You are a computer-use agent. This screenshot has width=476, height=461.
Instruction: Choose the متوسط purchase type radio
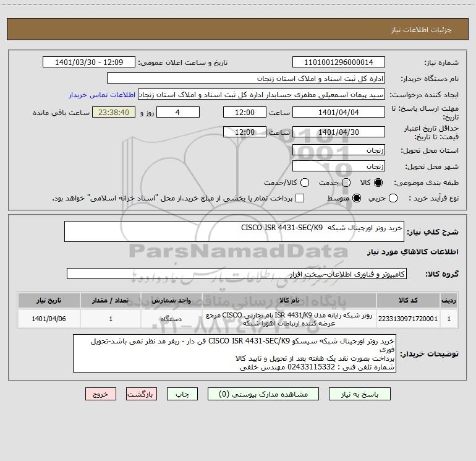[x=357, y=199]
